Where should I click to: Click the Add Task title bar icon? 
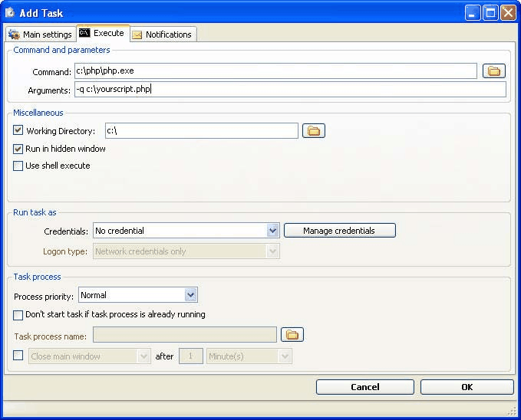coord(10,12)
